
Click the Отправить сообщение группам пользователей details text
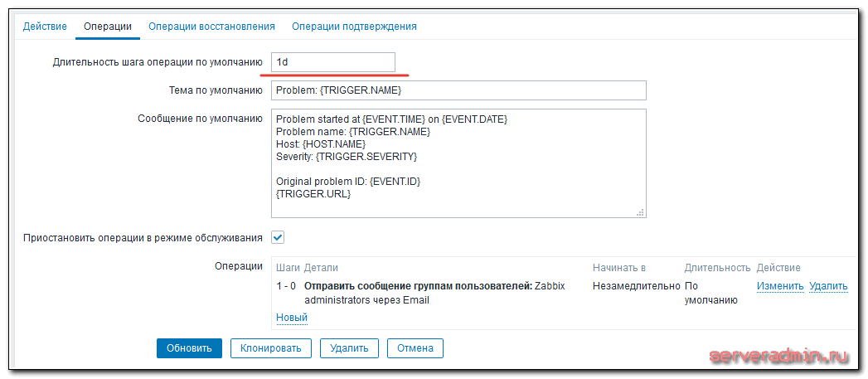[x=419, y=286]
